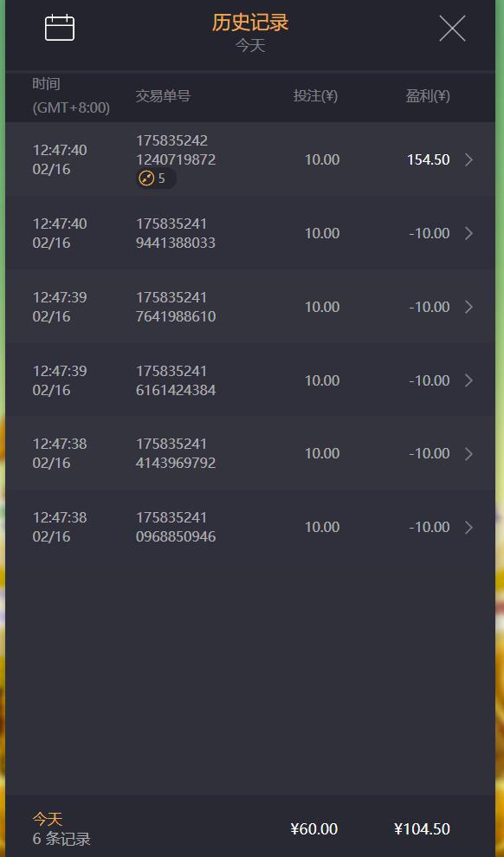Click the 交易单号 column header
Image resolution: width=504 pixels, height=857 pixels.
[x=163, y=96]
